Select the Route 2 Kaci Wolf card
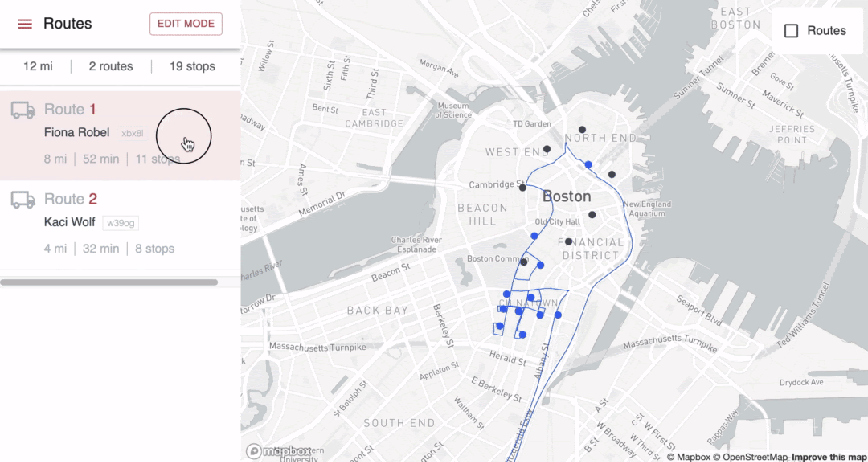This screenshot has width=868, height=462. click(121, 224)
